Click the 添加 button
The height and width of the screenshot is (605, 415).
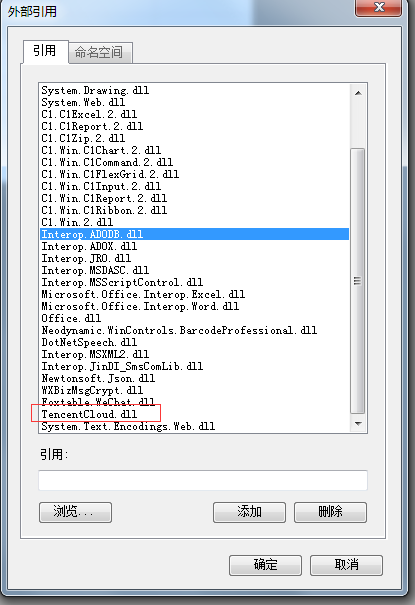(249, 512)
